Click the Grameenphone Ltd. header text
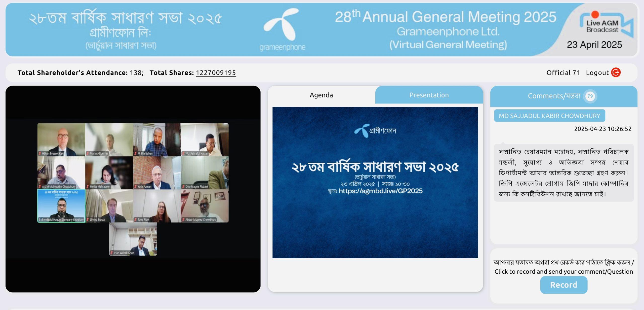Screen dimensions: 644x310 [448, 31]
